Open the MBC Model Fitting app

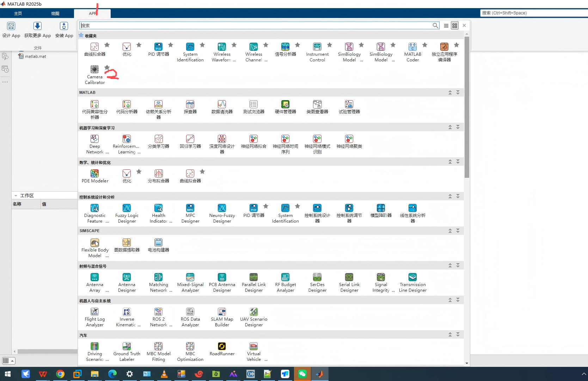(158, 351)
